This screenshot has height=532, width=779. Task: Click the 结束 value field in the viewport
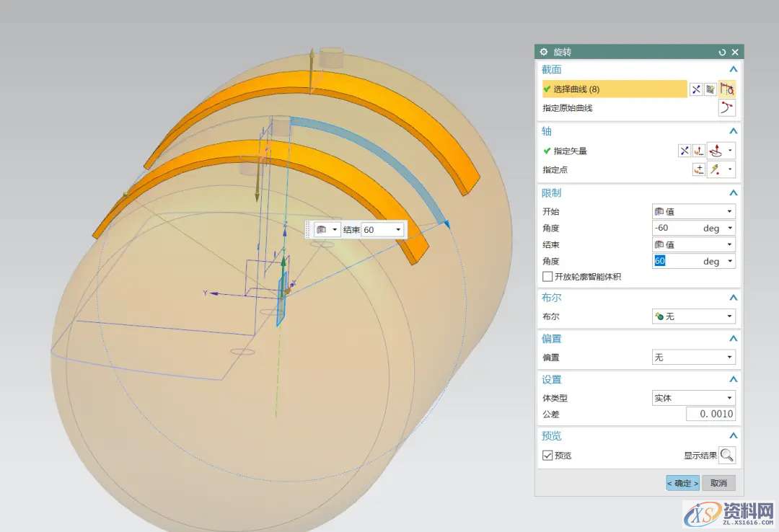[x=378, y=230]
